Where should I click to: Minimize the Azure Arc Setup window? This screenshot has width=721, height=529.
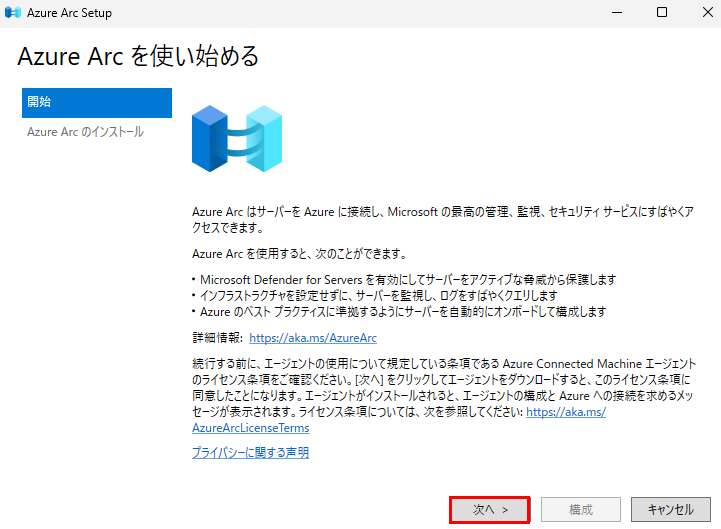(617, 13)
